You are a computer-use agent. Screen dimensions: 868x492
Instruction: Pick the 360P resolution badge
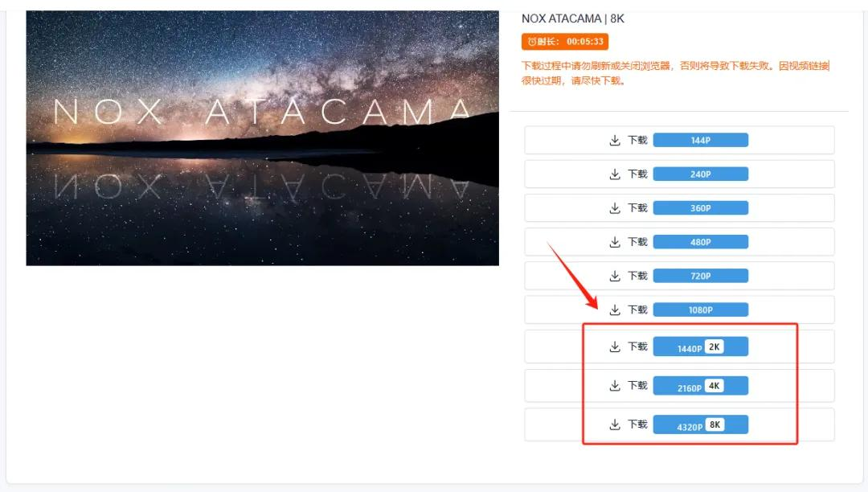[700, 208]
